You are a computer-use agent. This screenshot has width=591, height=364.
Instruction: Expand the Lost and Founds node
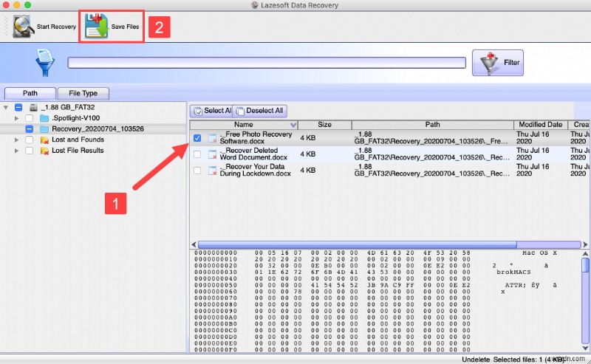(16, 140)
